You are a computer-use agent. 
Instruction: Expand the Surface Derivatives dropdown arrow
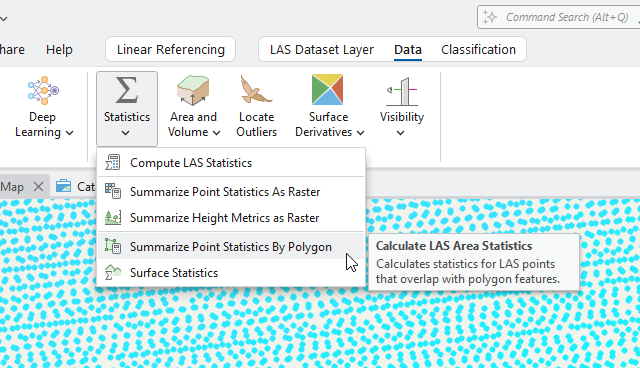pyautogui.click(x=360, y=133)
